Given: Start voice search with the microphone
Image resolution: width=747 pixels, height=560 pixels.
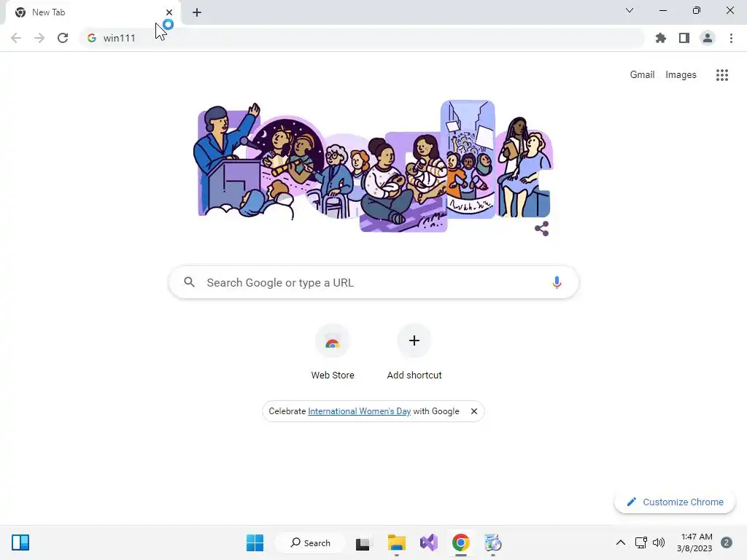Looking at the screenshot, I should pyautogui.click(x=557, y=282).
